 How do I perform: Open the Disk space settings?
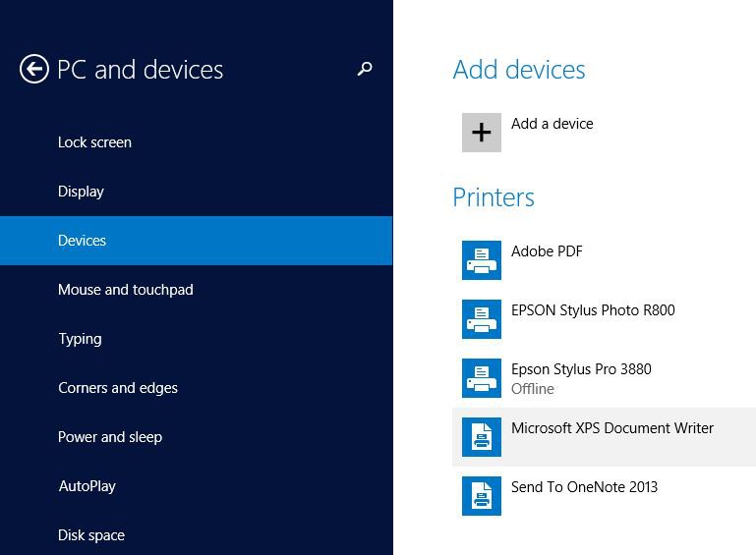197,532
